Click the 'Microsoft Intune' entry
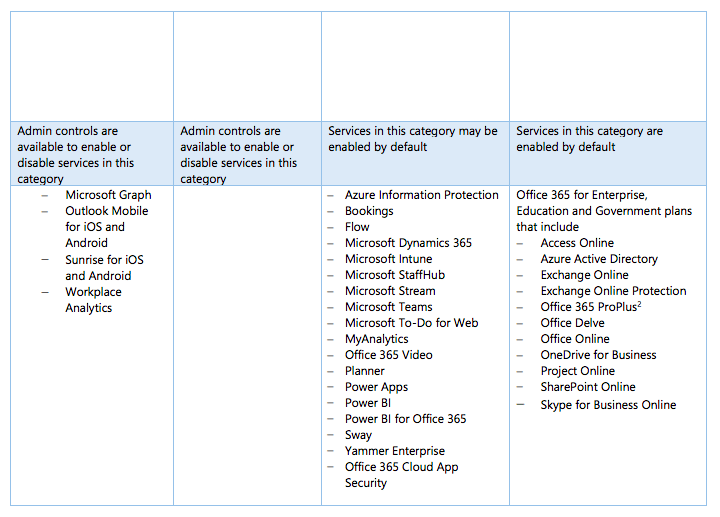Image resolution: width=720 pixels, height=517 pixels. 388,259
